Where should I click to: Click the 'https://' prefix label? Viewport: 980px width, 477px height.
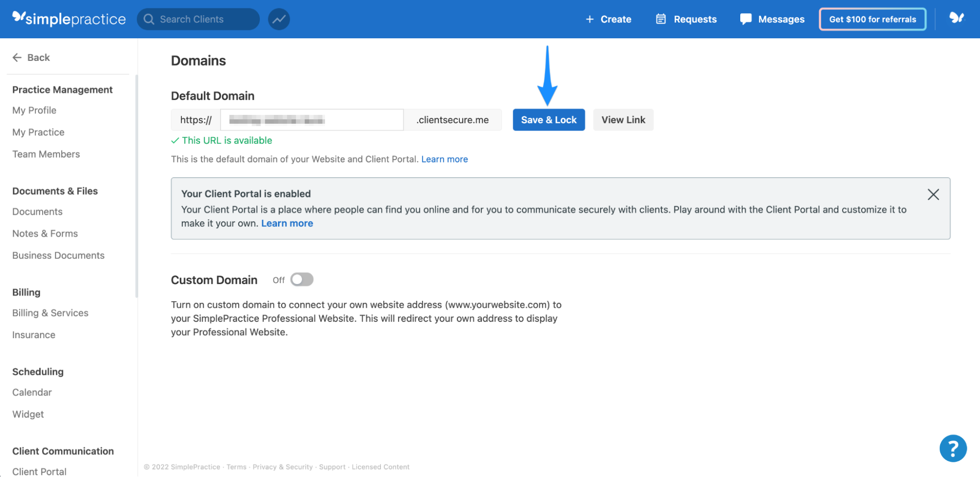pyautogui.click(x=196, y=120)
